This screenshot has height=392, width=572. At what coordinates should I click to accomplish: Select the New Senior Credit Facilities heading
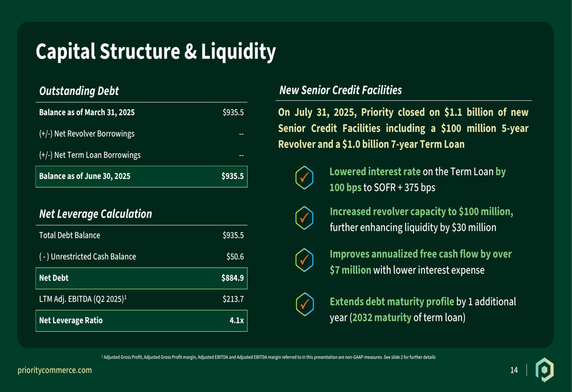340,90
